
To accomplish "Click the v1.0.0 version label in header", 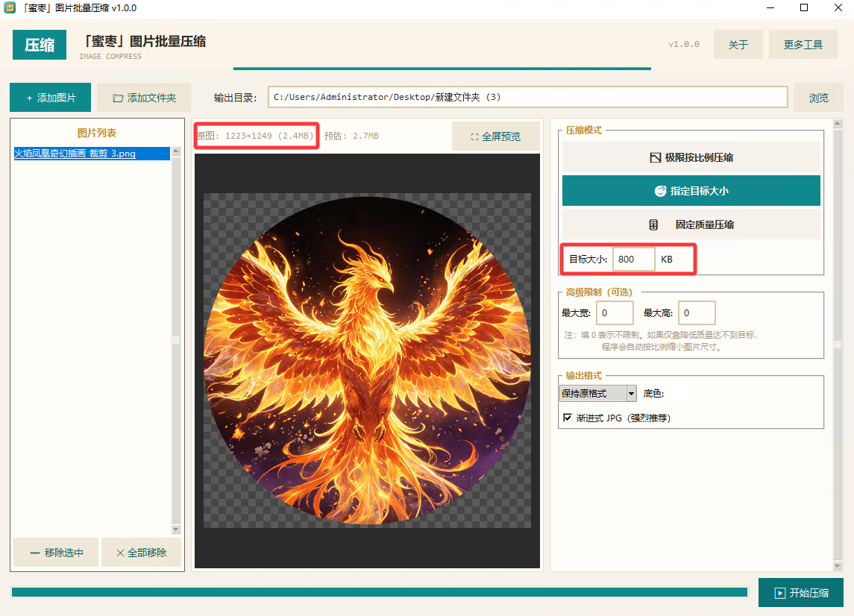I will (683, 44).
